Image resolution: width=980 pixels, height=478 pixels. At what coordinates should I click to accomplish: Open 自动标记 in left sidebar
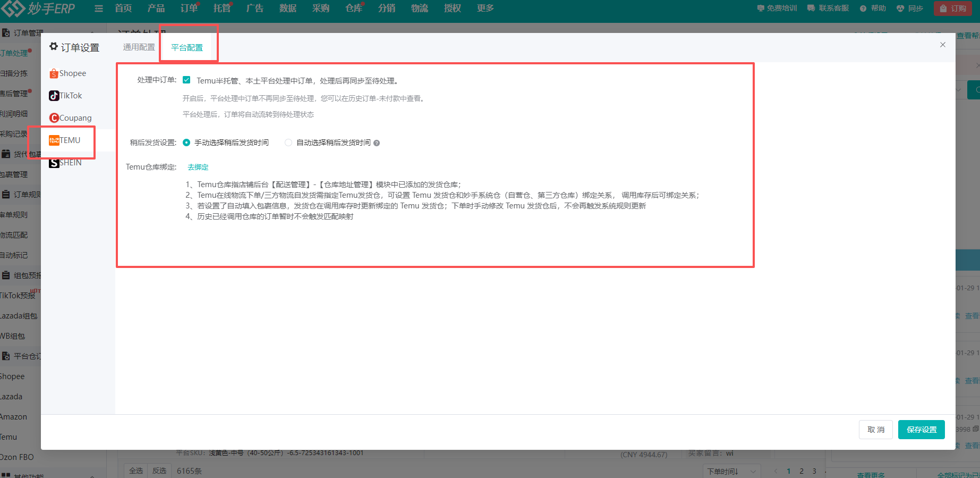pyautogui.click(x=14, y=255)
